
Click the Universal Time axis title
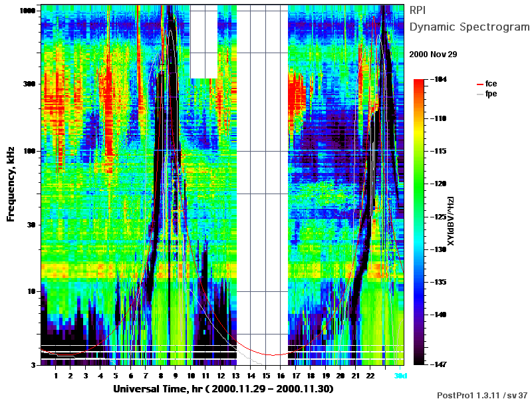223,389
